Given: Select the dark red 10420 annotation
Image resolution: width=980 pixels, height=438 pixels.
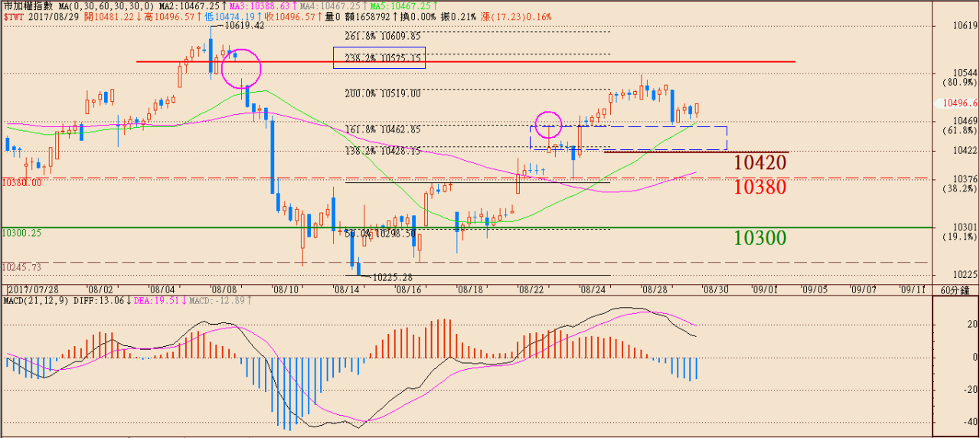Looking at the screenshot, I should [759, 162].
